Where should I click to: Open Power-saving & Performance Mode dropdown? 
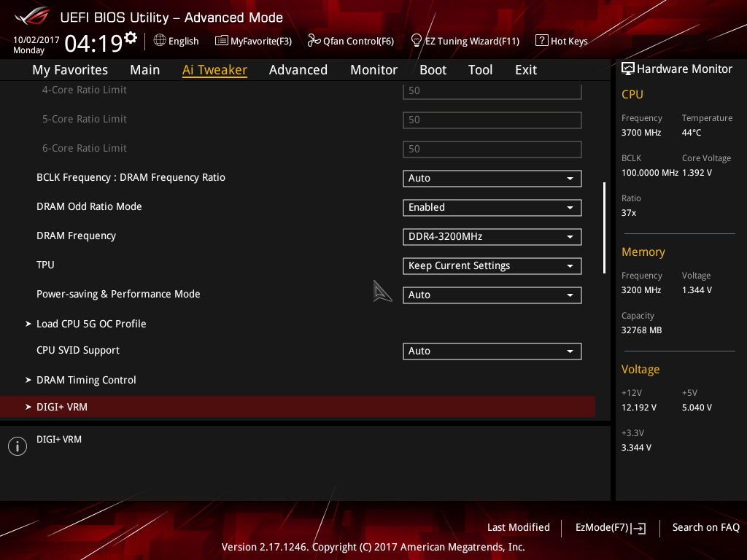point(492,295)
